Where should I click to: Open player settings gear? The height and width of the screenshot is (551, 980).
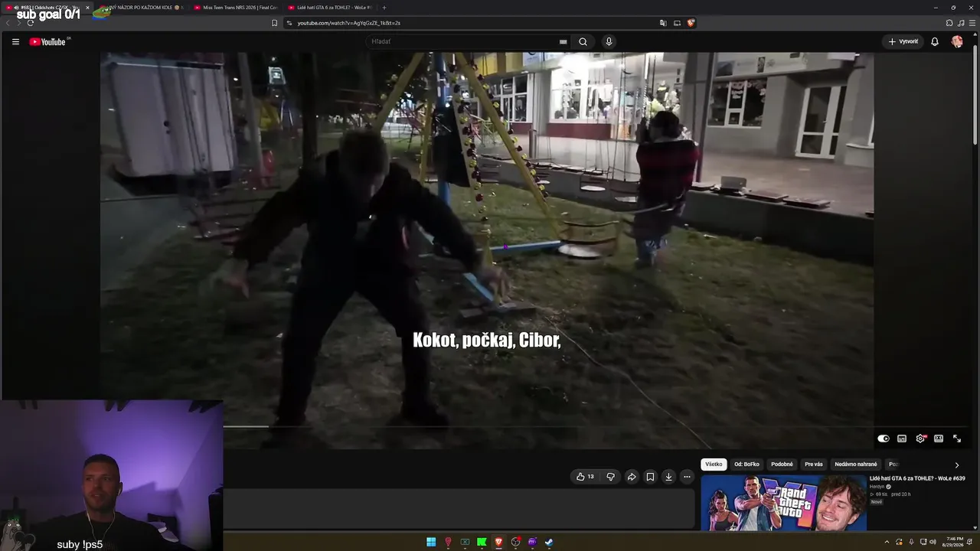coord(920,439)
